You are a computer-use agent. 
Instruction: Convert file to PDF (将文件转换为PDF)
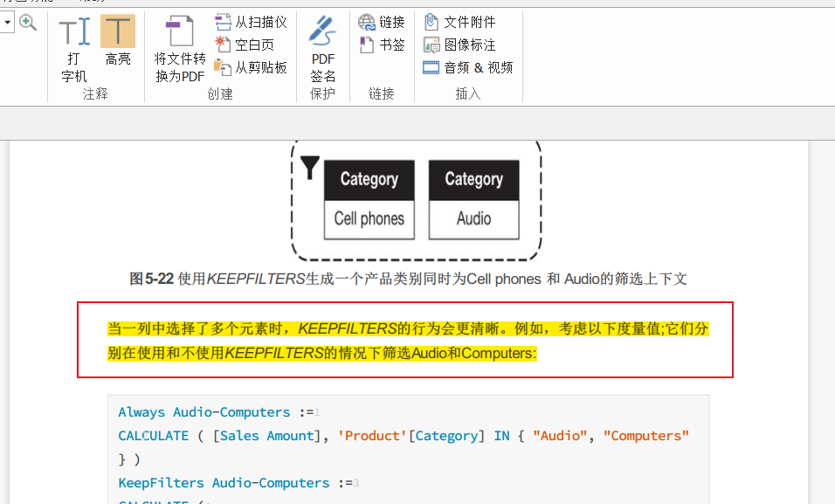(180, 49)
